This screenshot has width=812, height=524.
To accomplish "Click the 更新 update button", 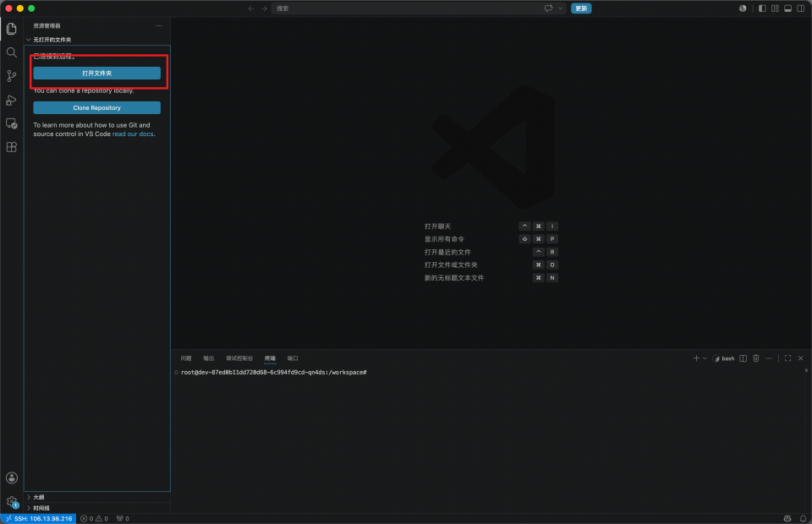I will 581,8.
